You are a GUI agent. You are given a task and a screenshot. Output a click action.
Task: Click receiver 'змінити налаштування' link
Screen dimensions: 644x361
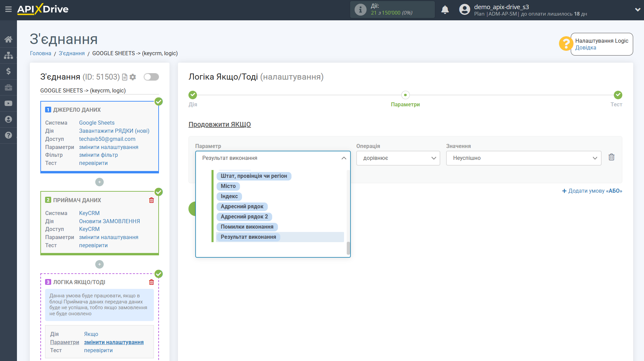click(x=108, y=237)
